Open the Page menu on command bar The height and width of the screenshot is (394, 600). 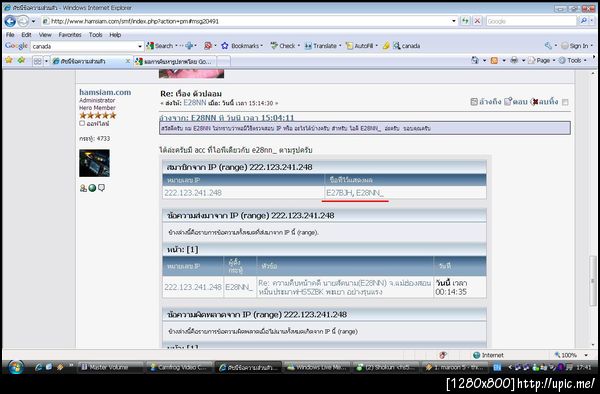tap(540, 60)
